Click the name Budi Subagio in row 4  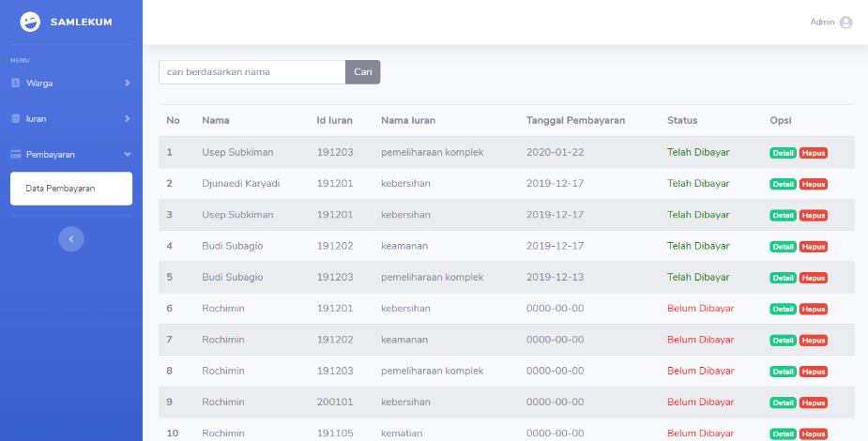click(233, 246)
